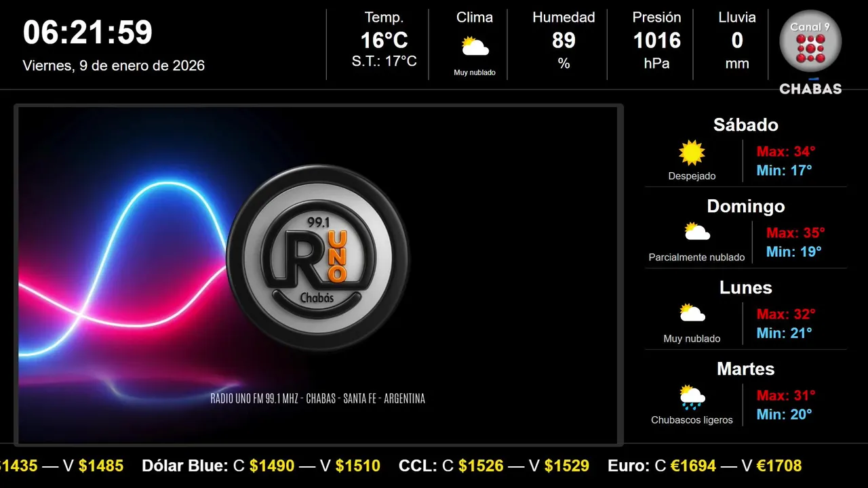The width and height of the screenshot is (868, 488).
Task: Click Lunes Max: 32° temperature
Action: click(x=786, y=314)
